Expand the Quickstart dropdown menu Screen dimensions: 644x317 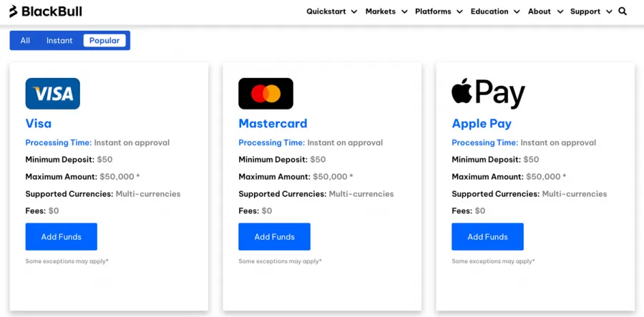[x=331, y=11]
